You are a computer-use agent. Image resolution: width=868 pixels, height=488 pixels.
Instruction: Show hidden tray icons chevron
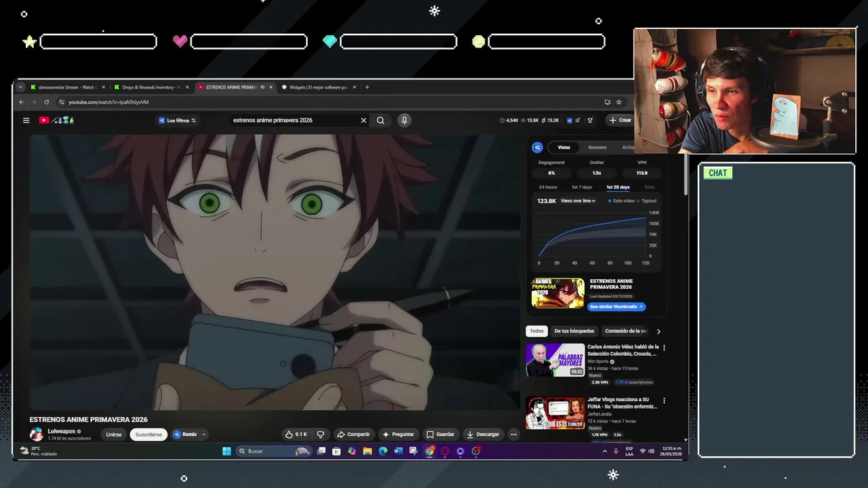605,451
